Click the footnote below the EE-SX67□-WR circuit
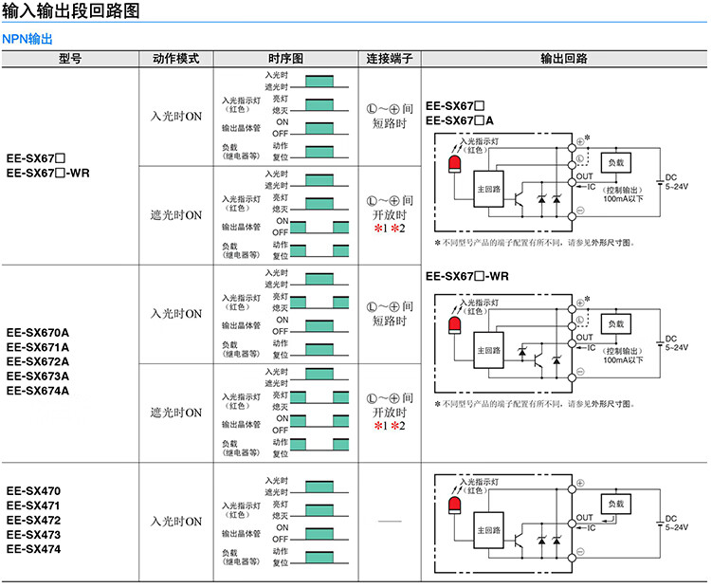This screenshot has width=711, height=588. tap(534, 404)
